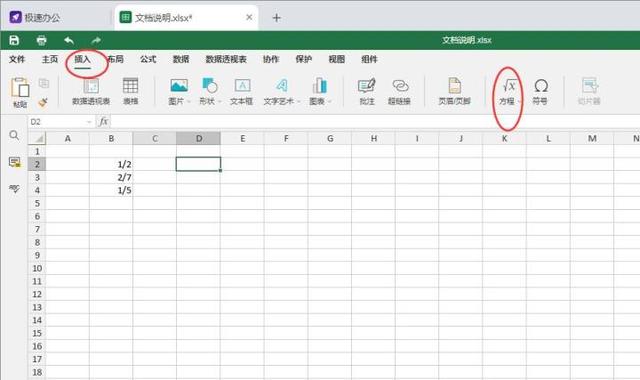Click the selected cell D2
The height and width of the screenshot is (380, 640).
(x=198, y=164)
